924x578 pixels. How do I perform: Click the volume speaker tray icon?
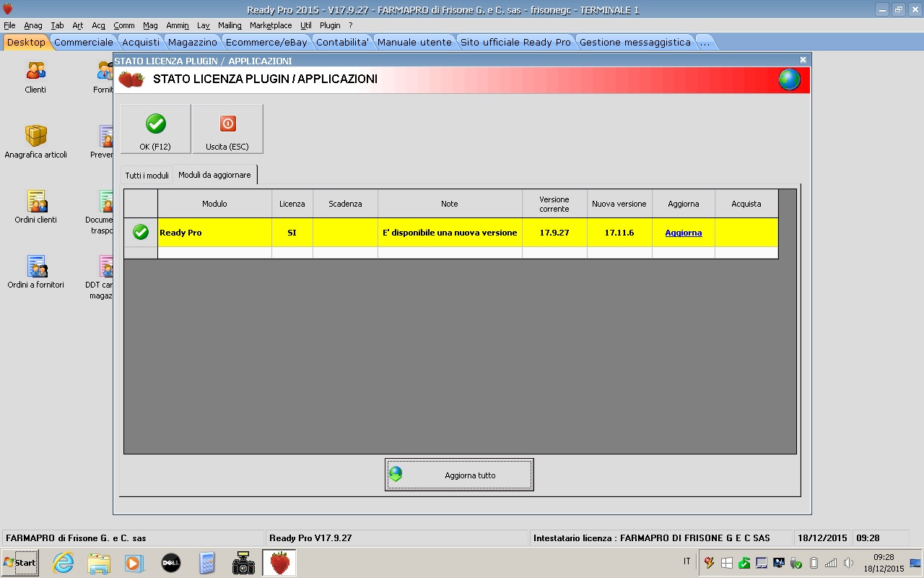click(848, 563)
